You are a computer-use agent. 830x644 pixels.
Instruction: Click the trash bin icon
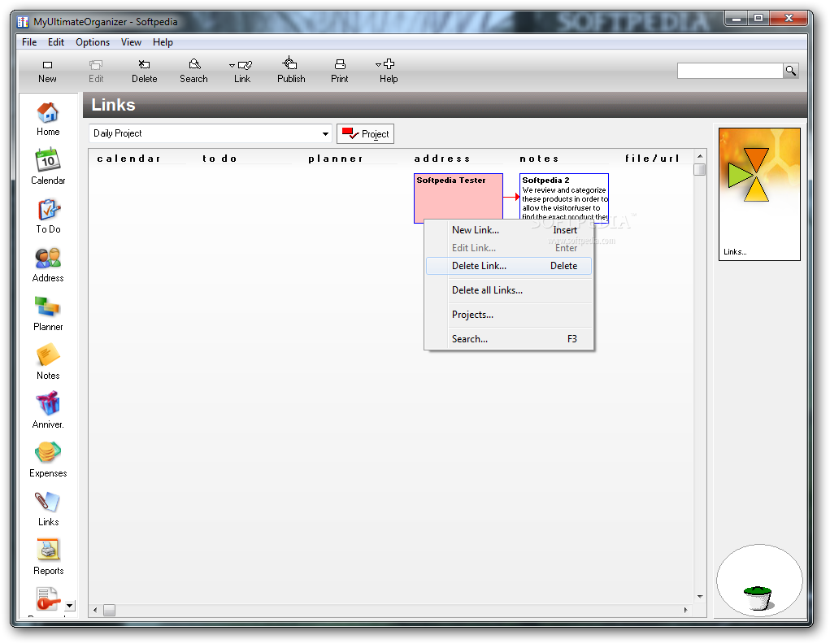[x=758, y=598]
